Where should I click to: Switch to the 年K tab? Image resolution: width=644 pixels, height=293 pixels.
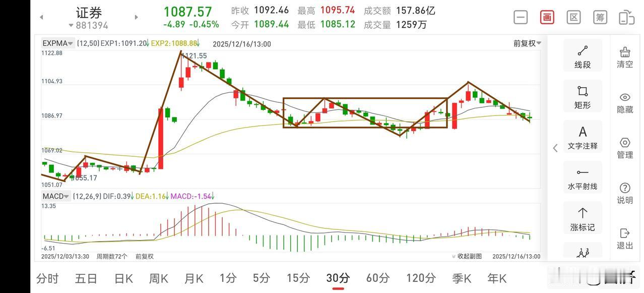(x=497, y=278)
